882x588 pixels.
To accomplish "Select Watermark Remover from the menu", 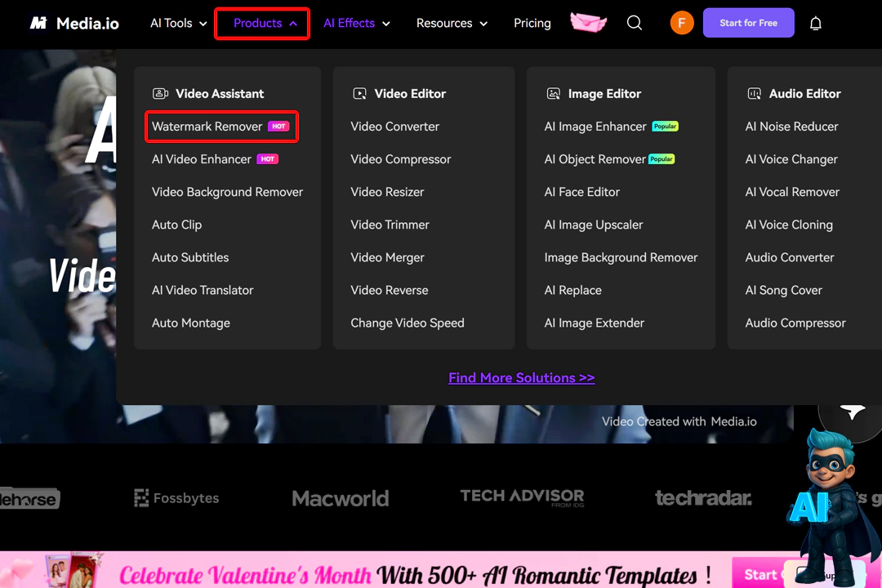I will (x=207, y=127).
